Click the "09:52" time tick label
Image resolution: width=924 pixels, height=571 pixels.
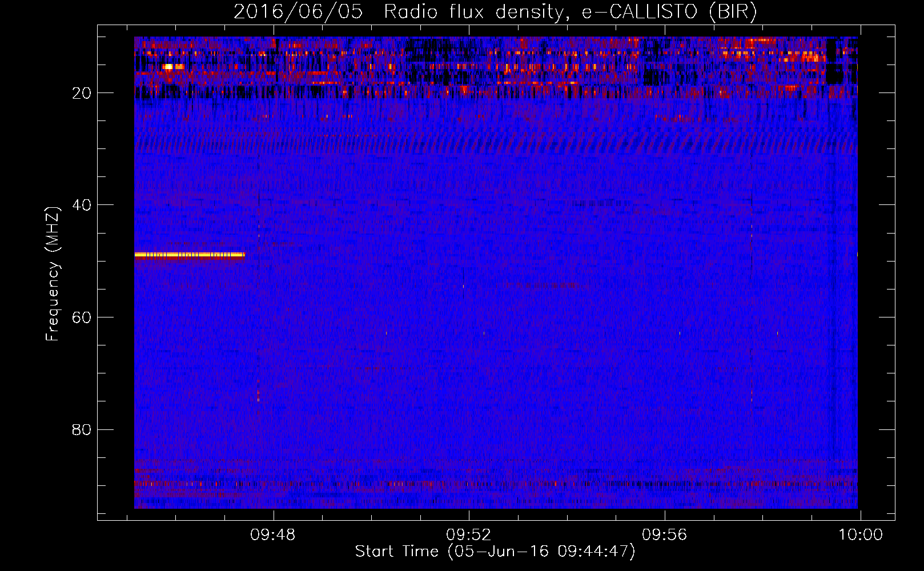point(469,535)
